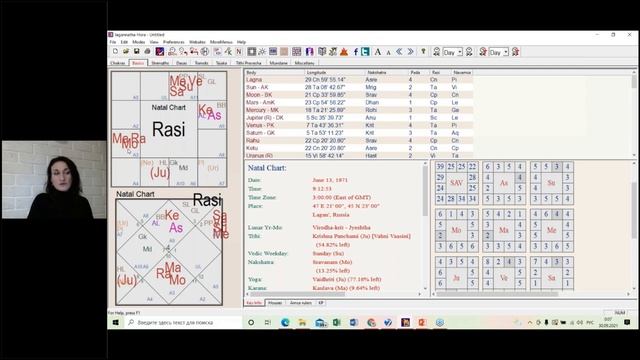Open the Edit menu
The height and width of the screenshot is (360, 640).
pos(124,42)
